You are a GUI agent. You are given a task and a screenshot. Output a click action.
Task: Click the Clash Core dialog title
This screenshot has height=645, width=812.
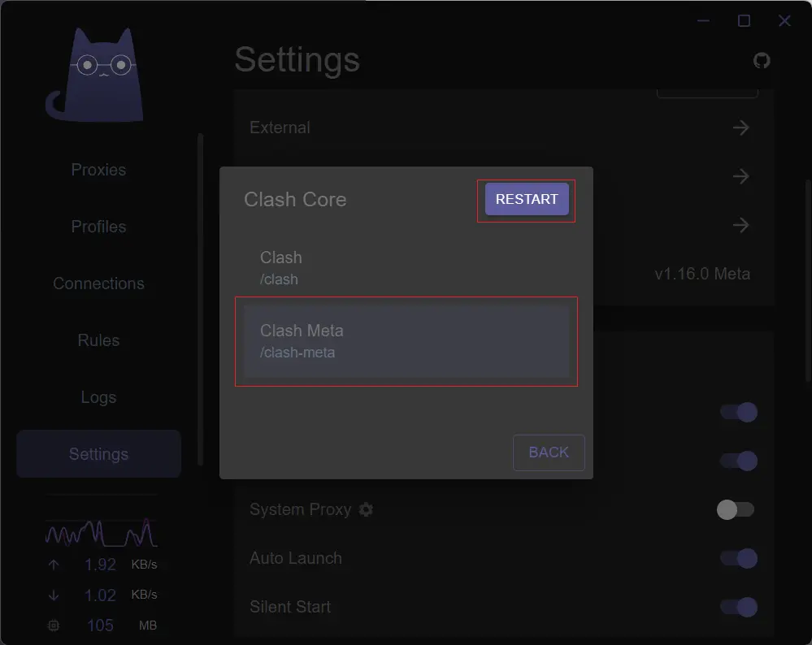295,199
